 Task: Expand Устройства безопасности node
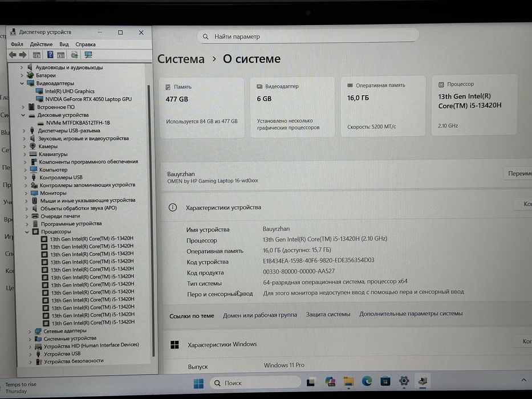(31, 362)
